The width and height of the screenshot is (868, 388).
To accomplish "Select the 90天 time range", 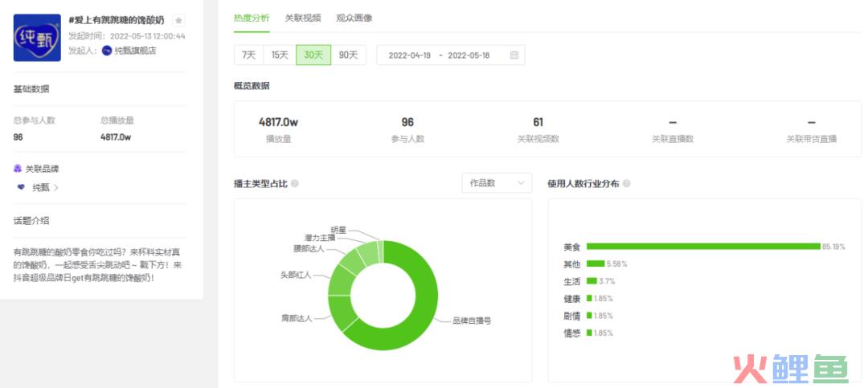I will (x=348, y=55).
